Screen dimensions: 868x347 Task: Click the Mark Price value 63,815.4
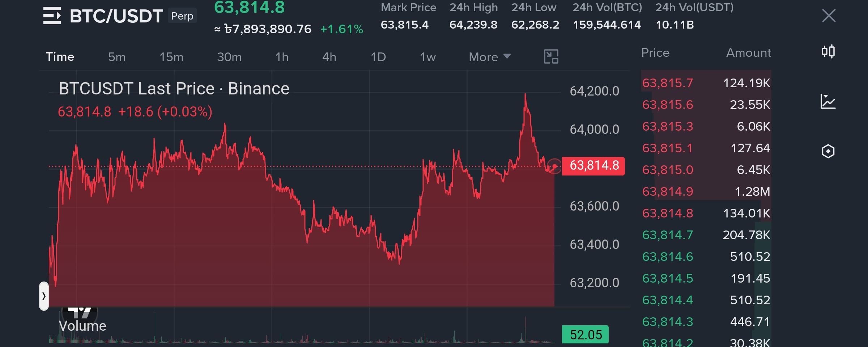404,25
